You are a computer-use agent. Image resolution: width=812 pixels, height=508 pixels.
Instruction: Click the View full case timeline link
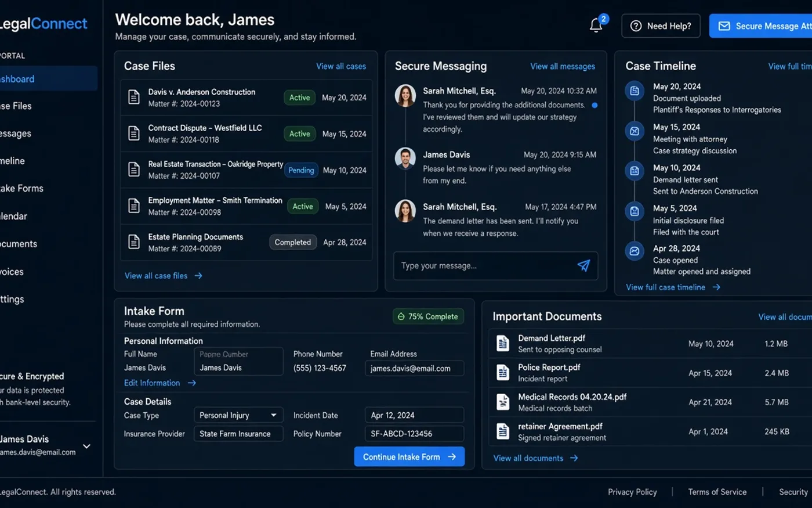673,287
